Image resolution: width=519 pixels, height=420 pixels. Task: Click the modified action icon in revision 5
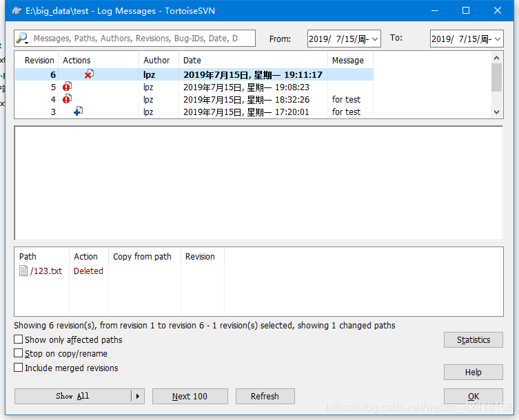pyautogui.click(x=67, y=87)
